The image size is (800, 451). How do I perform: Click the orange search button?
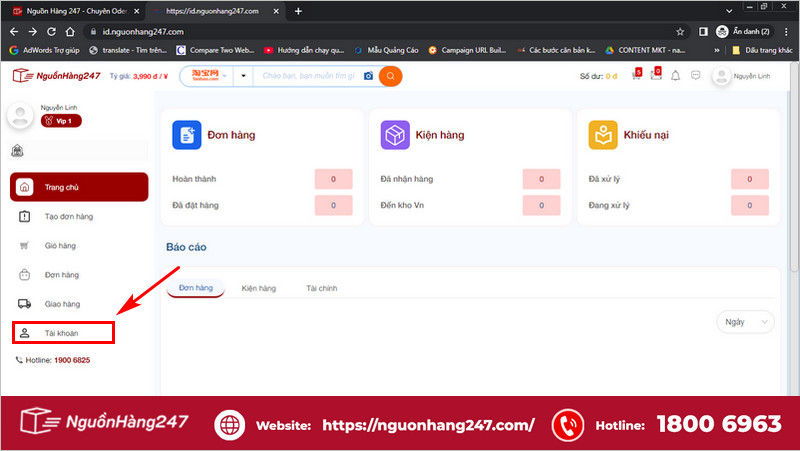[390, 76]
